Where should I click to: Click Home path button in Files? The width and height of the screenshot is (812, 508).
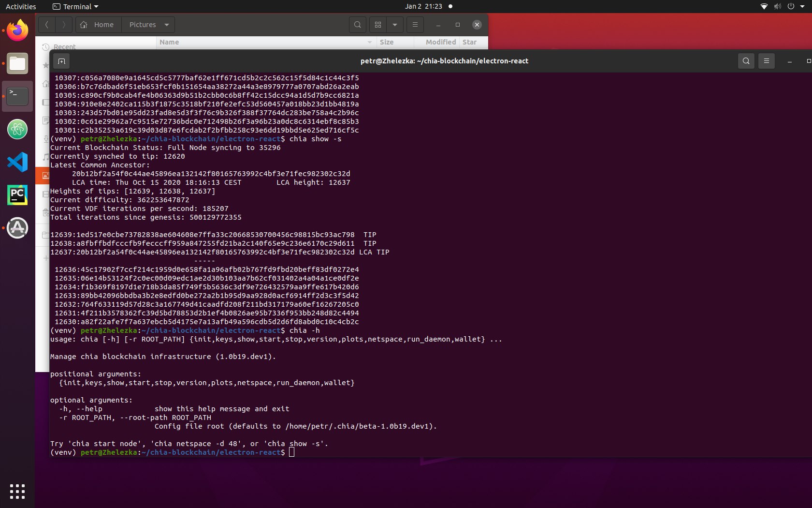click(x=98, y=25)
